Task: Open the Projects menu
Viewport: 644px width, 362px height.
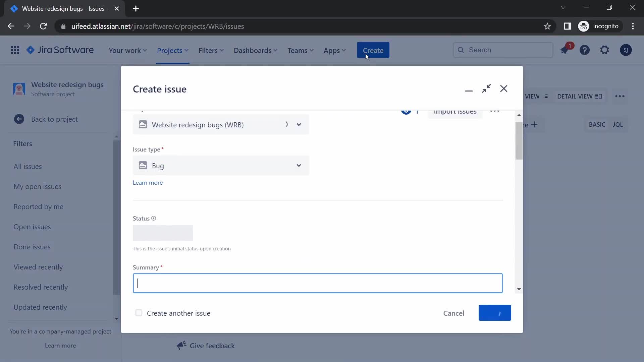Action: point(172,50)
